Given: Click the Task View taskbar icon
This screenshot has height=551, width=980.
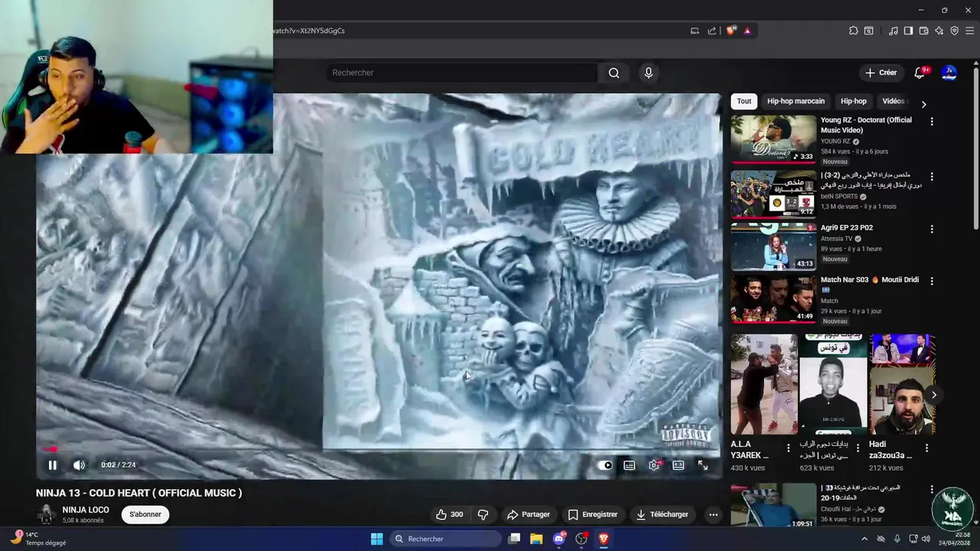Looking at the screenshot, I should (514, 539).
